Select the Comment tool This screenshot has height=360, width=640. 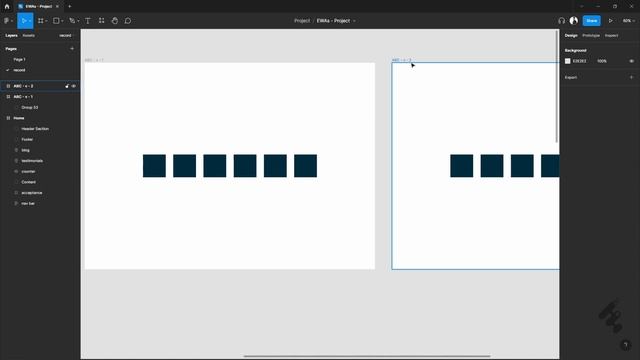[128, 21]
